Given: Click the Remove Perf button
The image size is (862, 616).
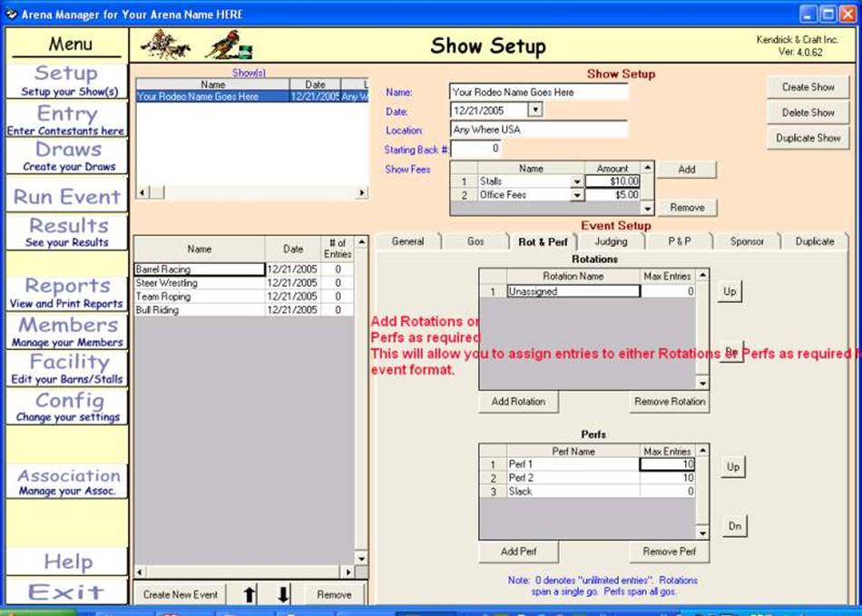Looking at the screenshot, I should tap(669, 552).
